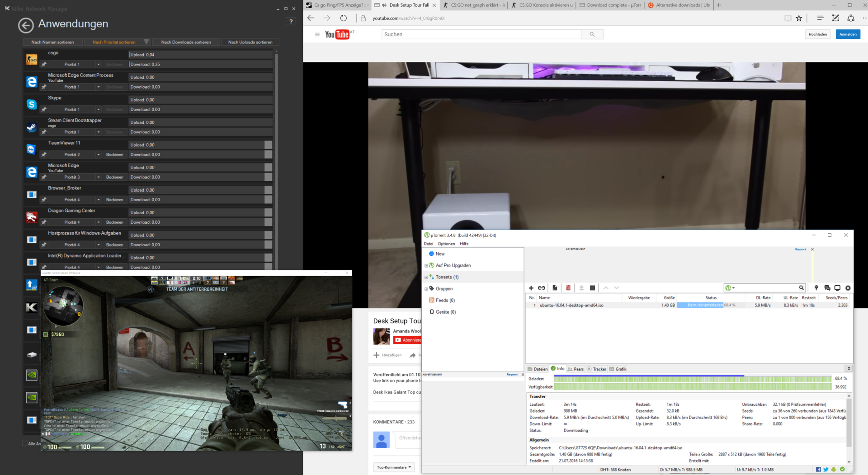Select the csgo application icon in Killer list
The width and height of the screenshot is (868, 475).
click(x=32, y=60)
